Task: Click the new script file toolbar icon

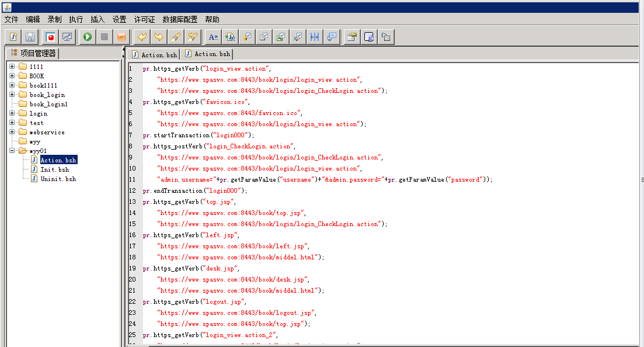Action: pos(13,37)
